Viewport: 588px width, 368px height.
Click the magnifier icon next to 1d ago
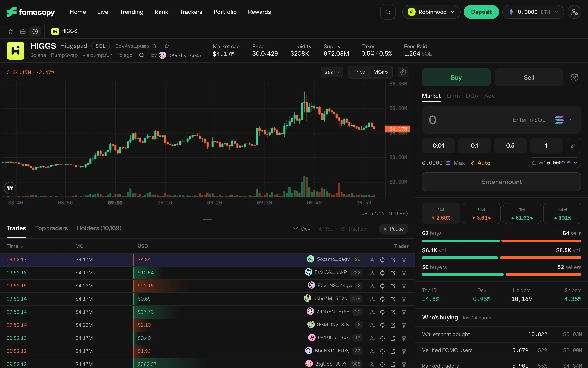(142, 55)
